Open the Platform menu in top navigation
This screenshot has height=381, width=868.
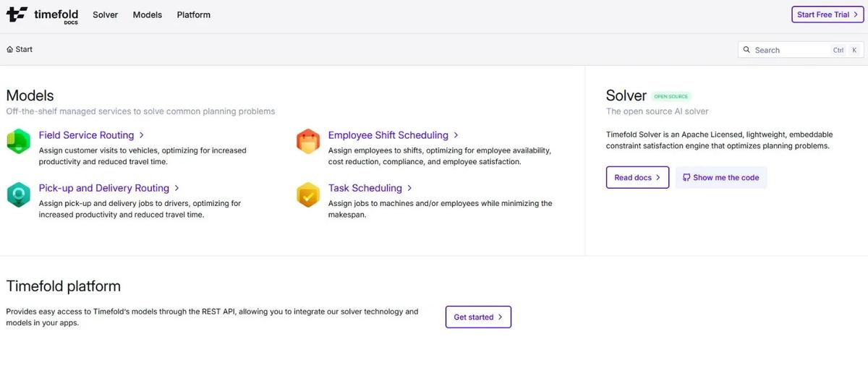pos(193,14)
